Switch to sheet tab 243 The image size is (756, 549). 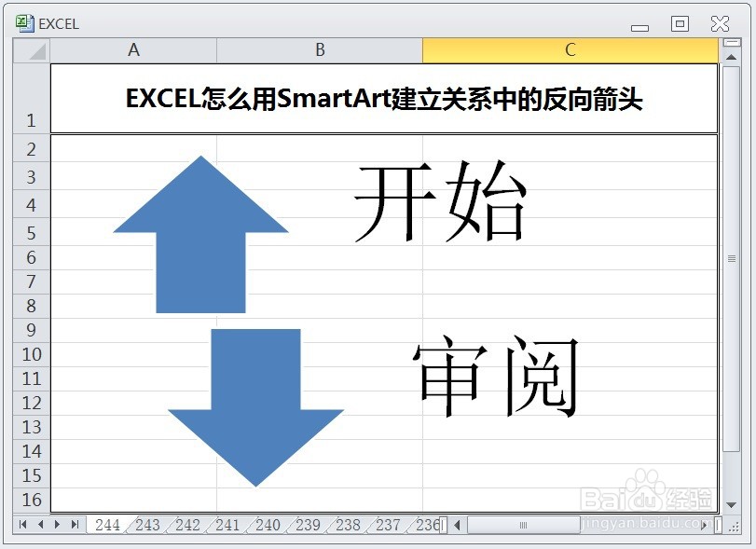pos(147,525)
